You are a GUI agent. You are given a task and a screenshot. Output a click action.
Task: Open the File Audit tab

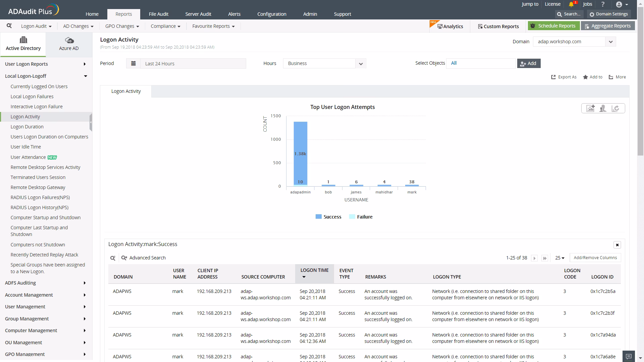[x=159, y=14]
